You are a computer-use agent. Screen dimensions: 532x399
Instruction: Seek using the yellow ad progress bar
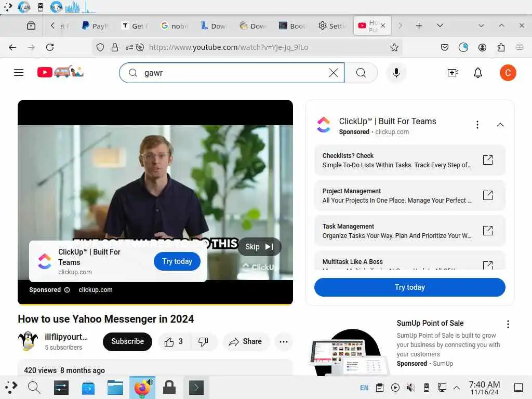click(155, 304)
